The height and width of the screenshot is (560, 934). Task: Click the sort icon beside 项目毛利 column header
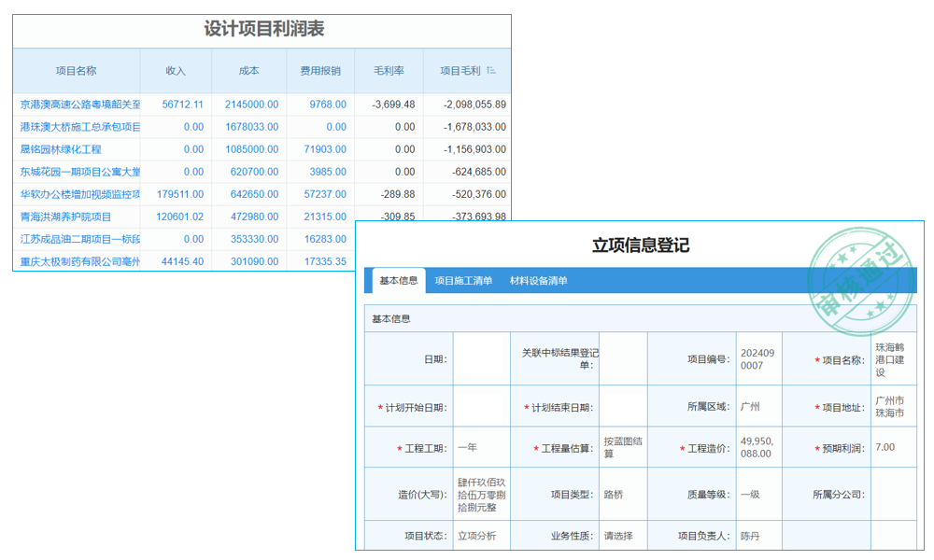(489, 71)
